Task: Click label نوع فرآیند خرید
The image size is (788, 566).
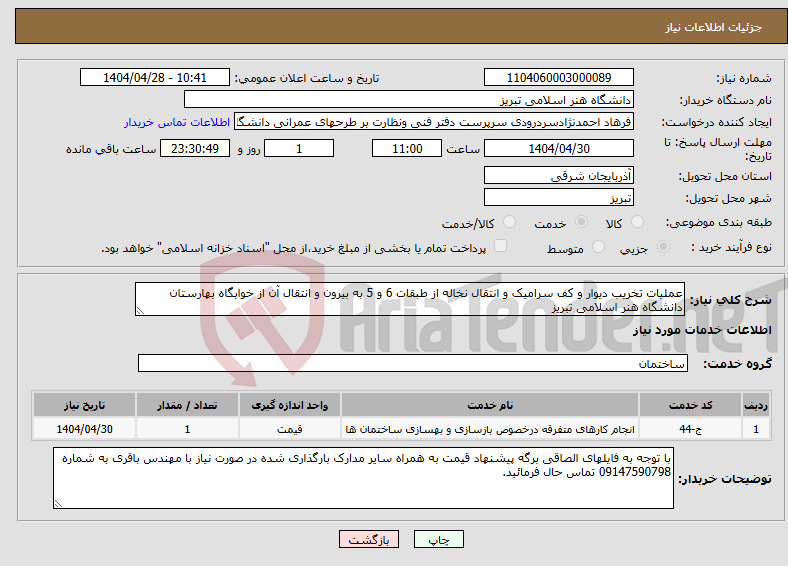Action: point(731,247)
